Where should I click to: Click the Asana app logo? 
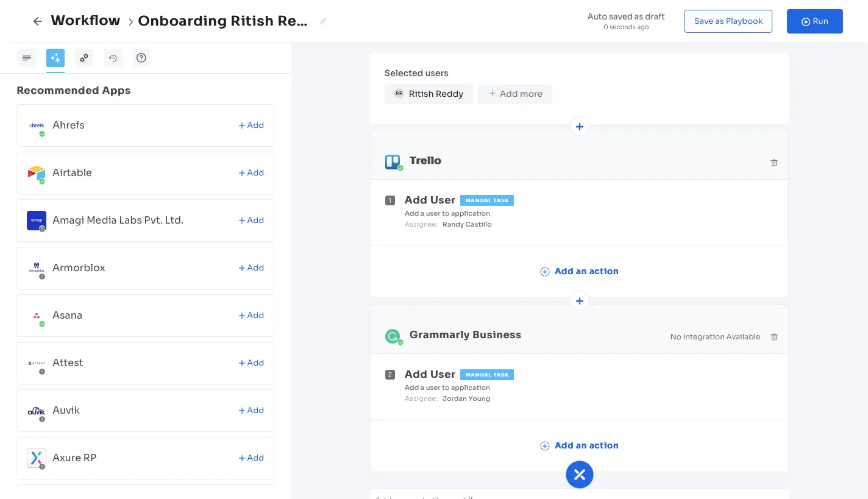coord(37,316)
